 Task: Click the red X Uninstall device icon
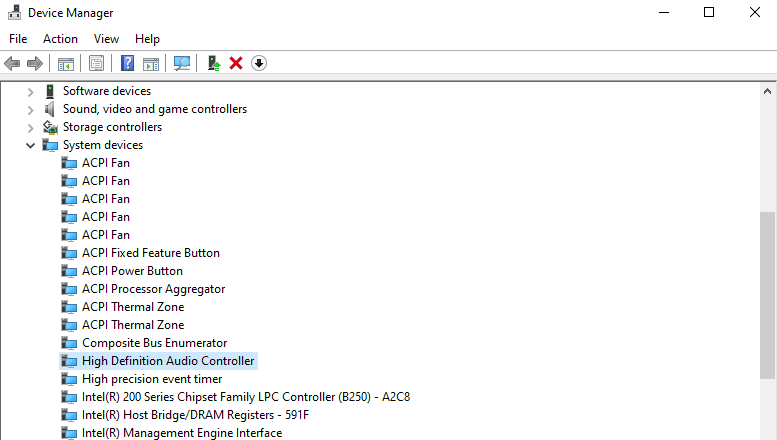pyautogui.click(x=236, y=63)
